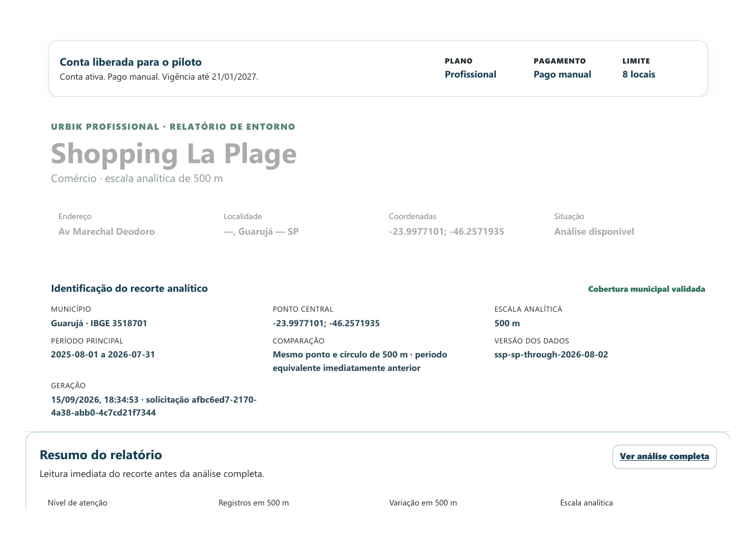
Task: Click the 'Pago manual' payment value
Action: click(562, 74)
